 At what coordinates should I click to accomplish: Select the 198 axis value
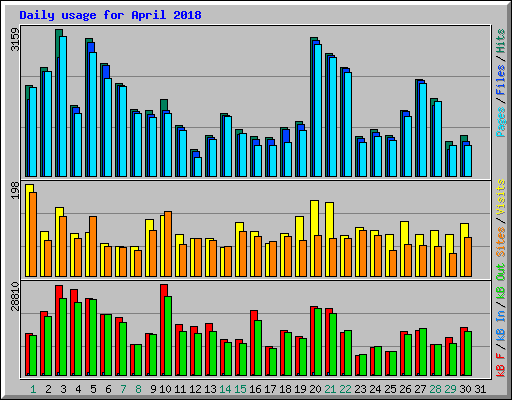[x=15, y=191]
